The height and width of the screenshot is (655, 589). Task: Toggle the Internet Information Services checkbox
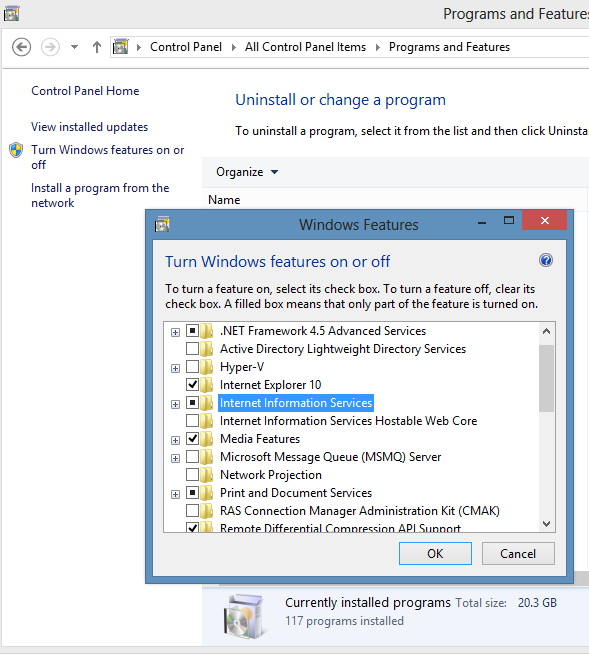pyautogui.click(x=192, y=403)
